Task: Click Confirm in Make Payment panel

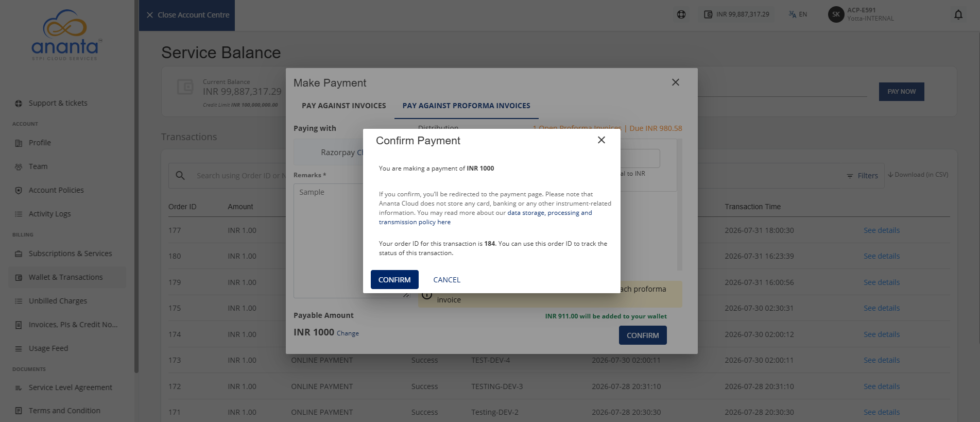Action: pos(643,335)
